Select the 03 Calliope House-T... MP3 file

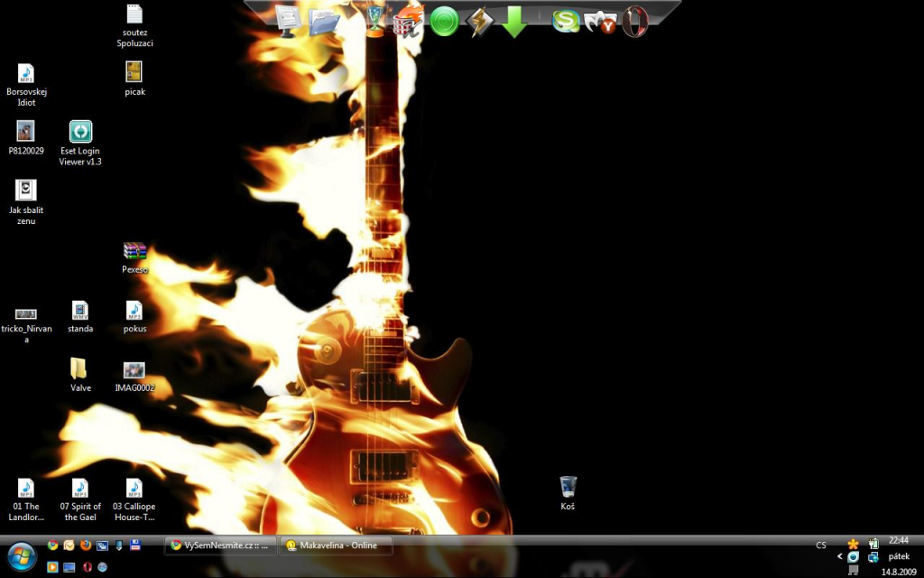click(x=134, y=500)
